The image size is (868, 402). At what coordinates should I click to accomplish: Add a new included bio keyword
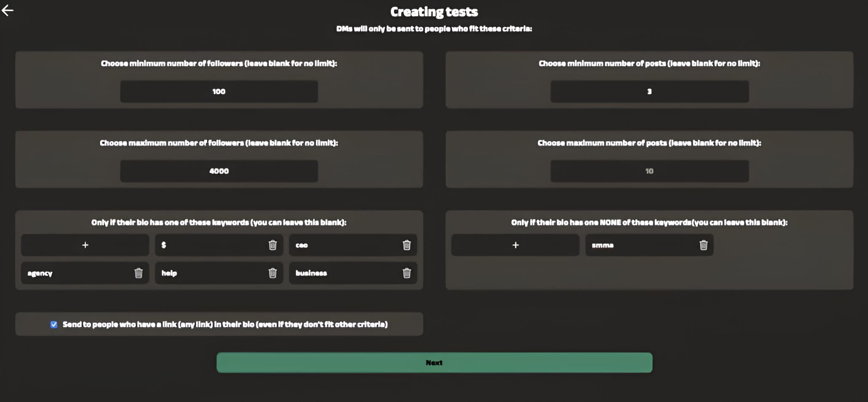tap(85, 245)
